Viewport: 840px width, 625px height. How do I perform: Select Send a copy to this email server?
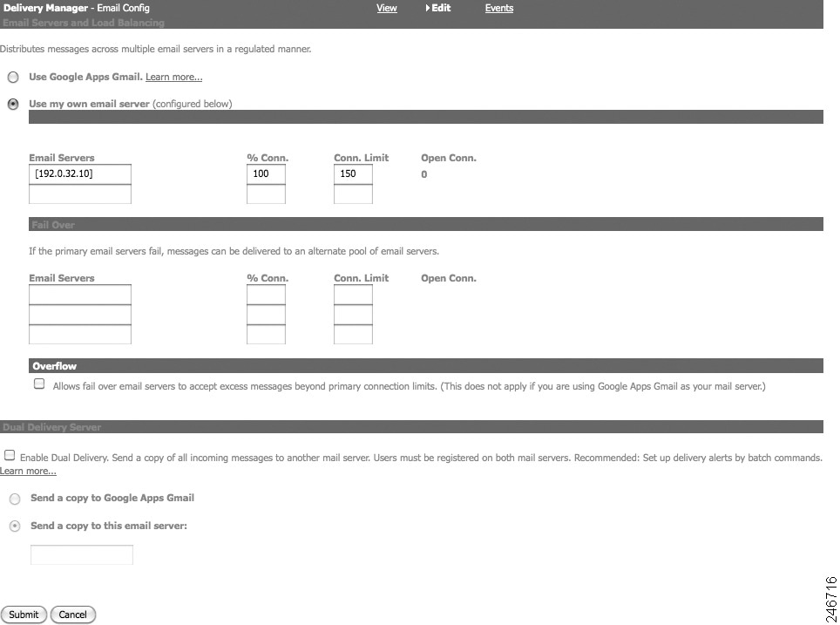click(x=15, y=526)
